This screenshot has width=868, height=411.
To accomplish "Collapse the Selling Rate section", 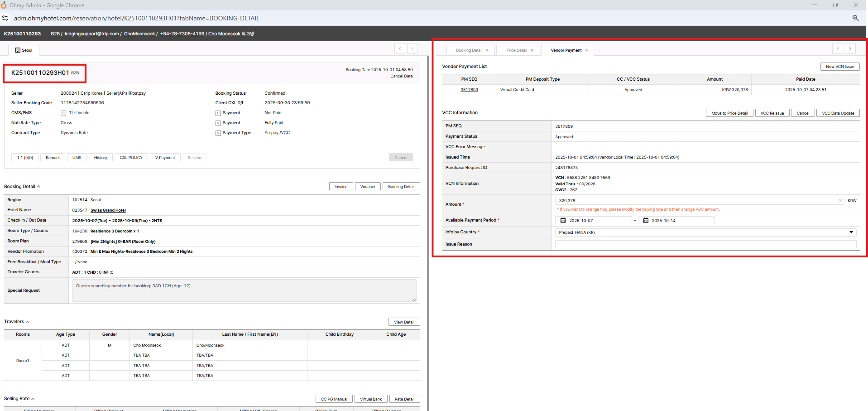I will [33, 399].
